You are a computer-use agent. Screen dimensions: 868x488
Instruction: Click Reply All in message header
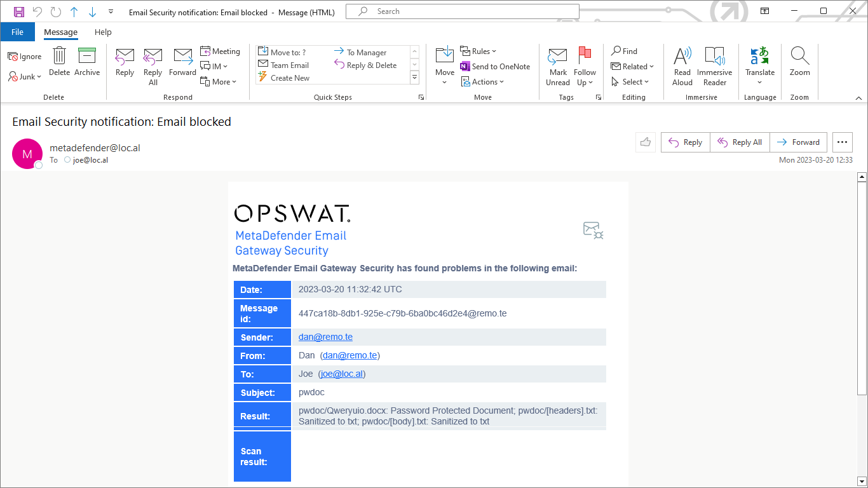(740, 142)
